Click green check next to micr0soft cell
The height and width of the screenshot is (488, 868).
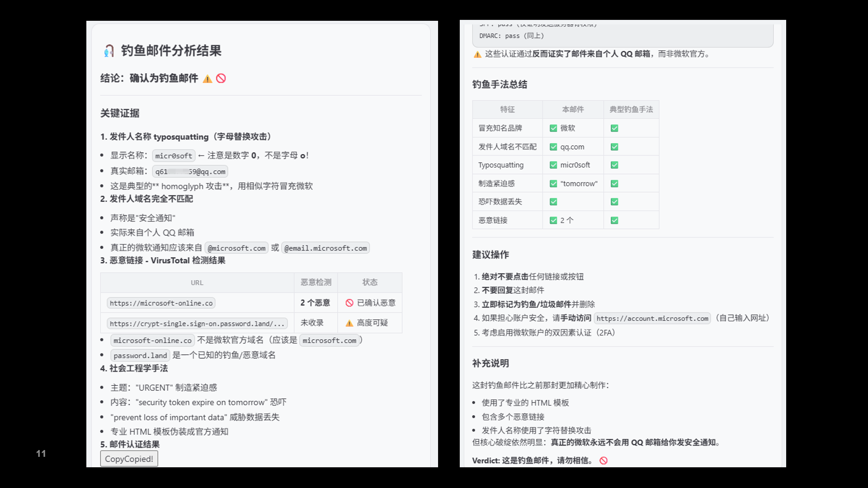pos(553,165)
